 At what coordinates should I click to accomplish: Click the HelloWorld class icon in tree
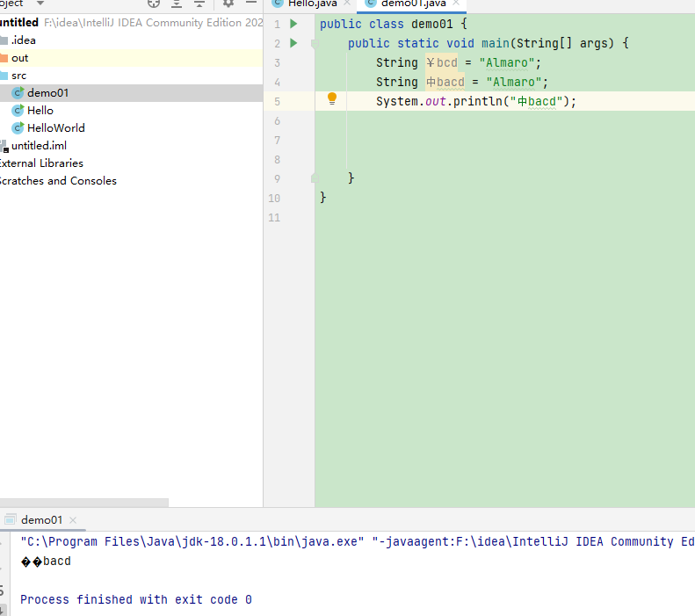pos(18,128)
